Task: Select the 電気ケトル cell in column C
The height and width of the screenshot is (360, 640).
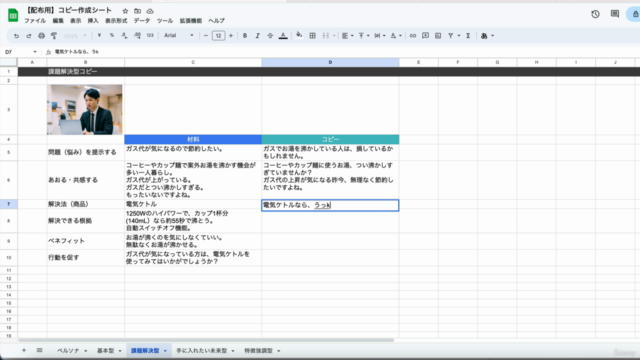Action: click(193, 204)
